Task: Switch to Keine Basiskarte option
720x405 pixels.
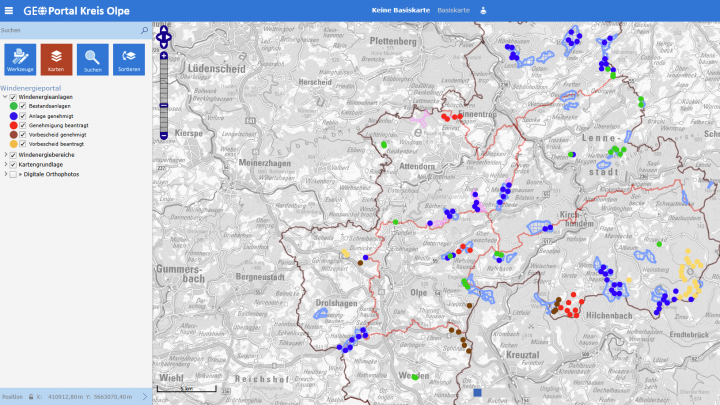Action: tap(401, 10)
